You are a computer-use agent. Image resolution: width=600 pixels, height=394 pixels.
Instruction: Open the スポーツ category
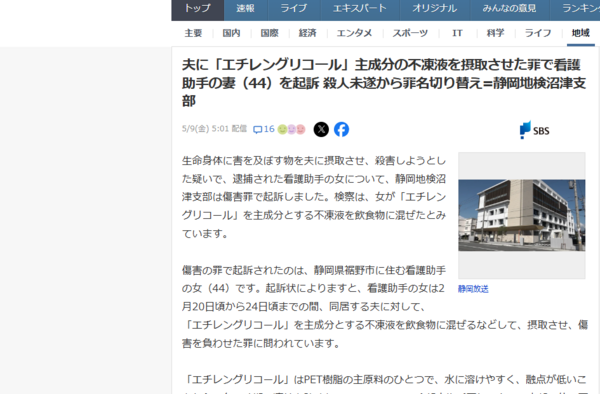410,33
